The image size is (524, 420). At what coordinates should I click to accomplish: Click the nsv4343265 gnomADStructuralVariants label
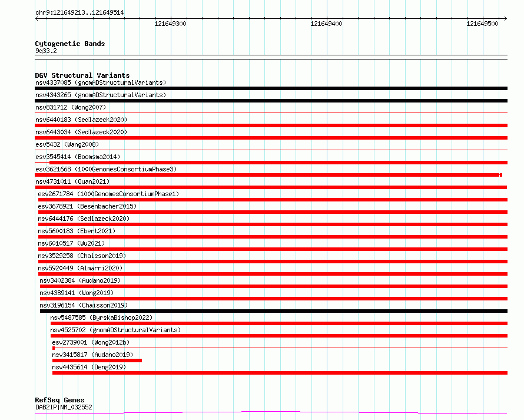(x=101, y=95)
